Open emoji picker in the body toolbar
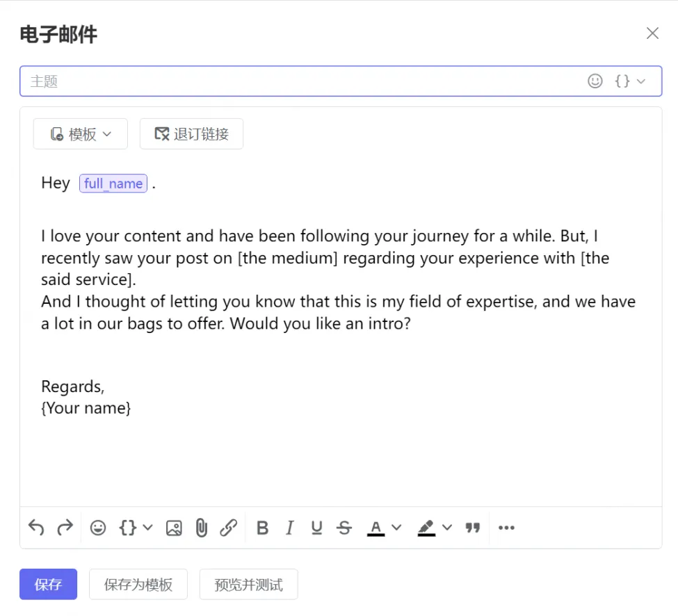This screenshot has width=678, height=616. tap(98, 528)
